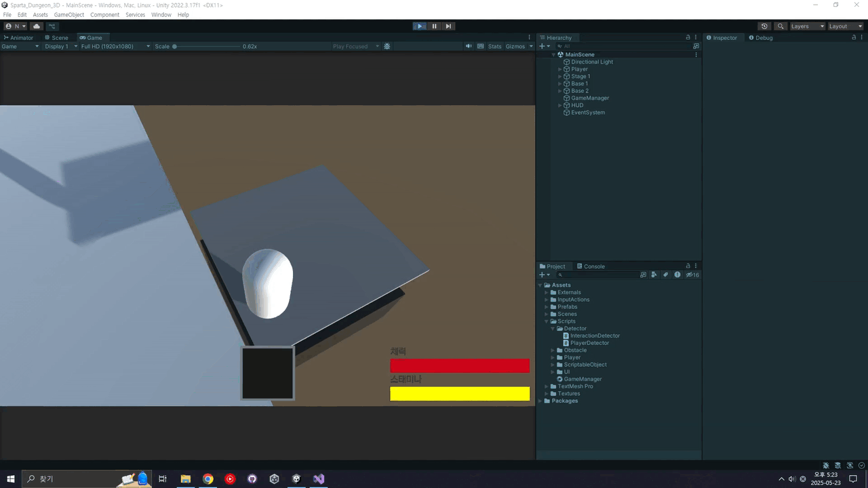
Task: Open MainScene context menu dots
Action: tap(696, 54)
